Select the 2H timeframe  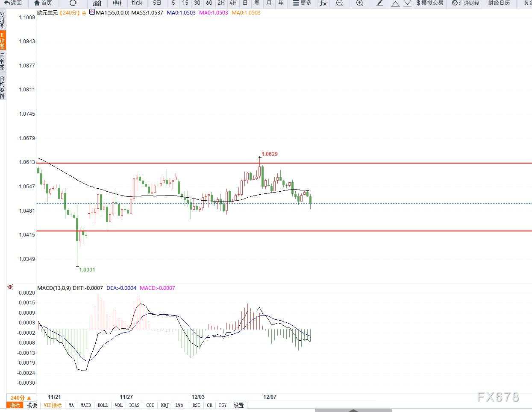pos(221,3)
